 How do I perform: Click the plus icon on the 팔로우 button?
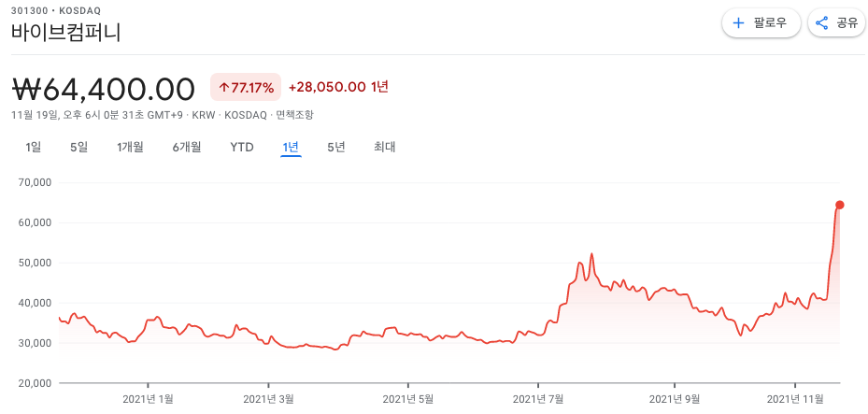(x=738, y=23)
